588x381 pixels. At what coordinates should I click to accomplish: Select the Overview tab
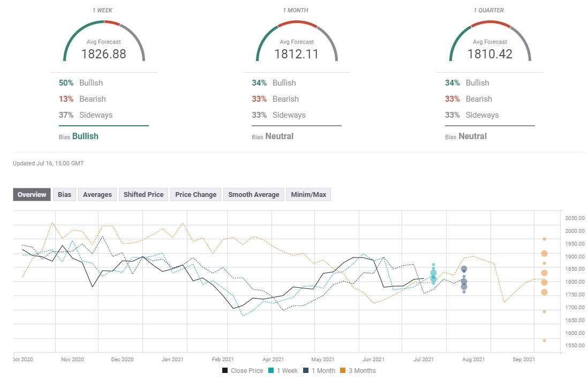click(31, 194)
